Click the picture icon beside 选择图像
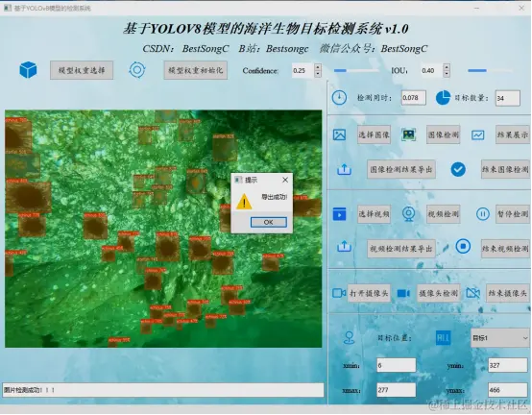 pyautogui.click(x=339, y=134)
